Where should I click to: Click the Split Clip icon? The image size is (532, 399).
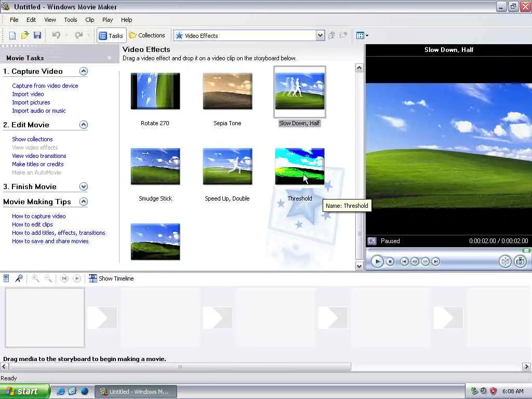(x=505, y=262)
